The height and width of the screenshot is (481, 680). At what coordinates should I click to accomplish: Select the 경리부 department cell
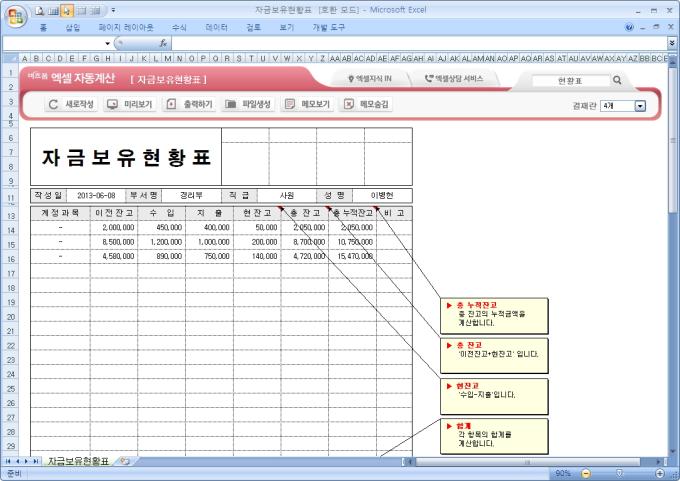click(191, 196)
